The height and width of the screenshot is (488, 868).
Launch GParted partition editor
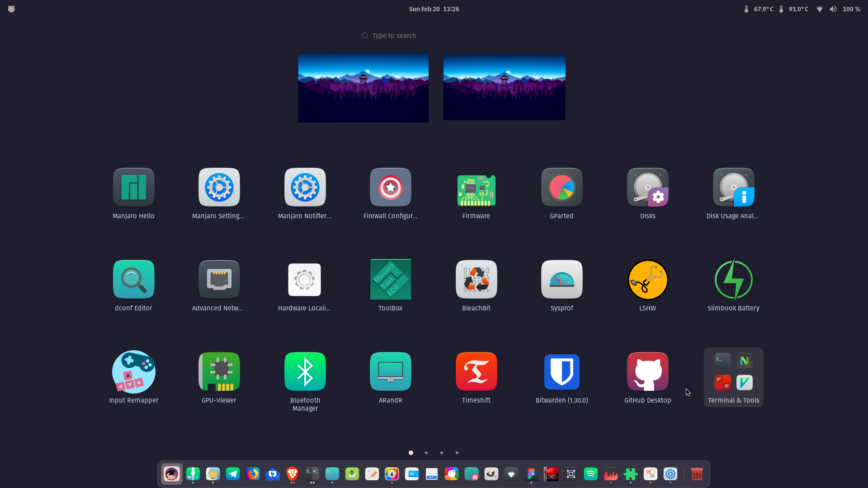coord(561,194)
